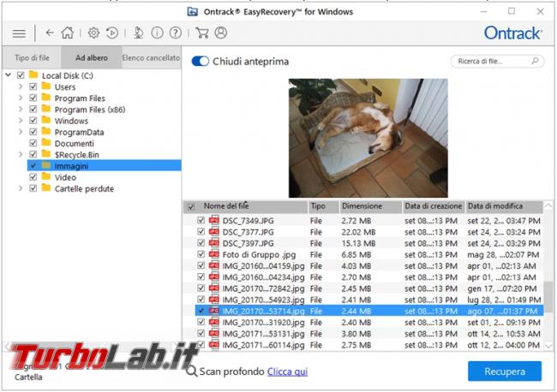The image size is (557, 392).
Task: Click the Recupera button
Action: [505, 371]
